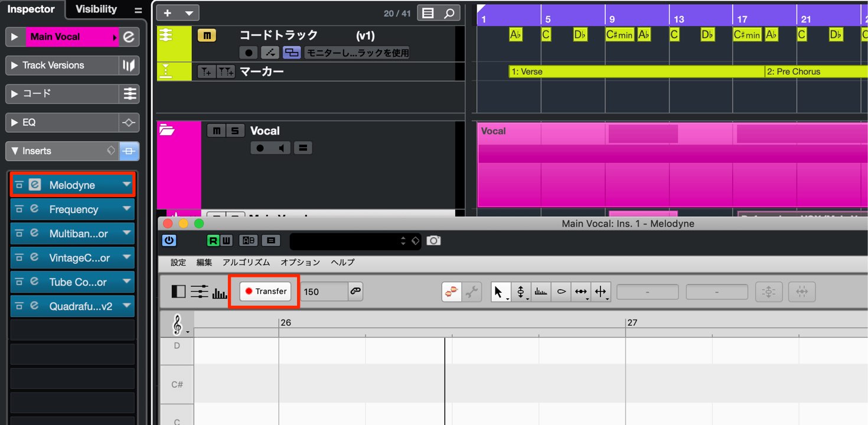Open the Frequency insert slot dropdown arrow
This screenshot has height=425, width=868.
tap(126, 209)
